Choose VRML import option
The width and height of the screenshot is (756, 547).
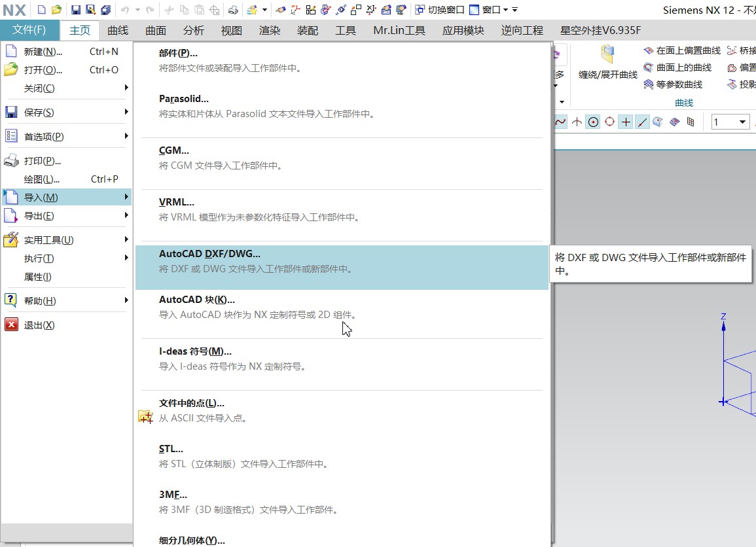point(342,209)
